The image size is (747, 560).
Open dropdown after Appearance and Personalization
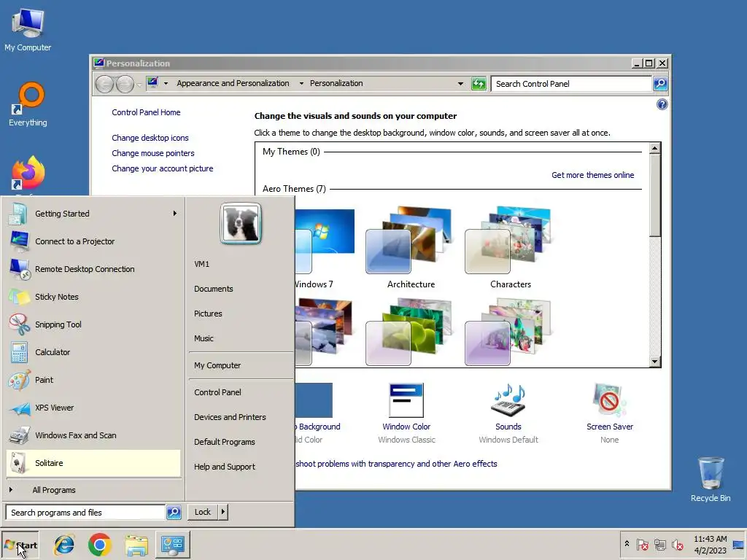pos(301,84)
